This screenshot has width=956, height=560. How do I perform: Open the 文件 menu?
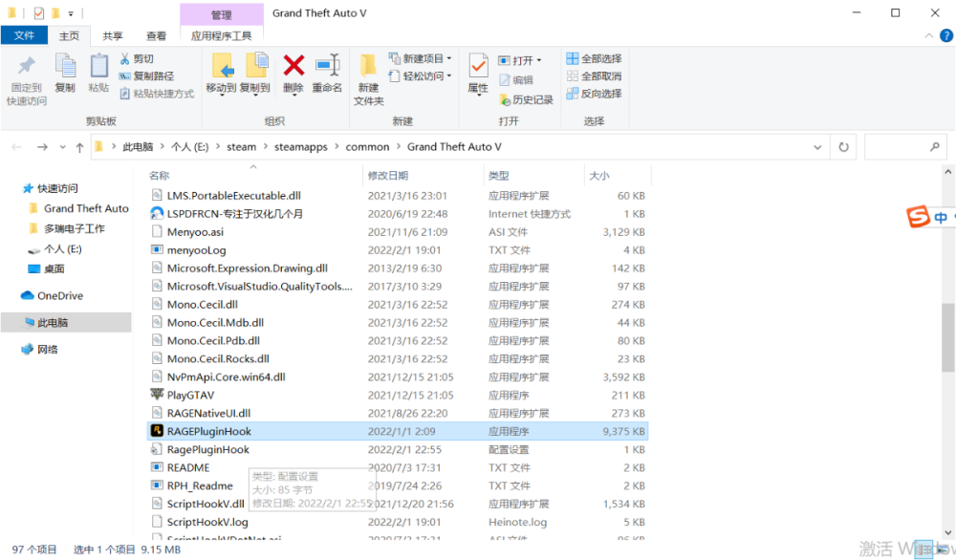tap(24, 34)
